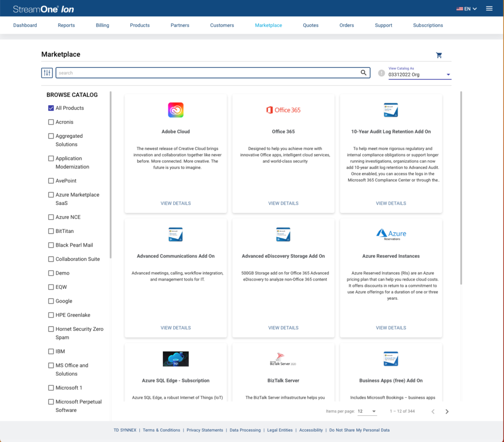Viewport: 504px width, 442px height.
Task: Click the 10-Year Audit Log Retention icon
Action: pos(391,110)
